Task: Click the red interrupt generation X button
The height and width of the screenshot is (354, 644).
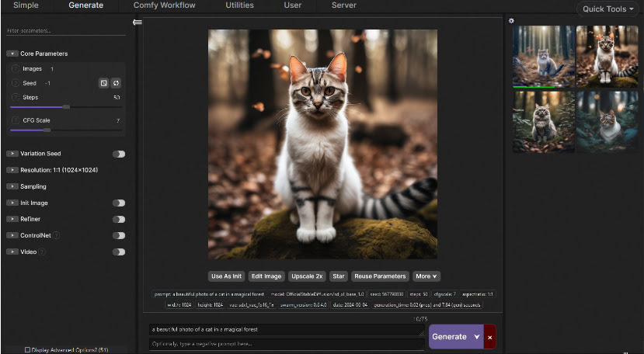Action: tap(489, 337)
